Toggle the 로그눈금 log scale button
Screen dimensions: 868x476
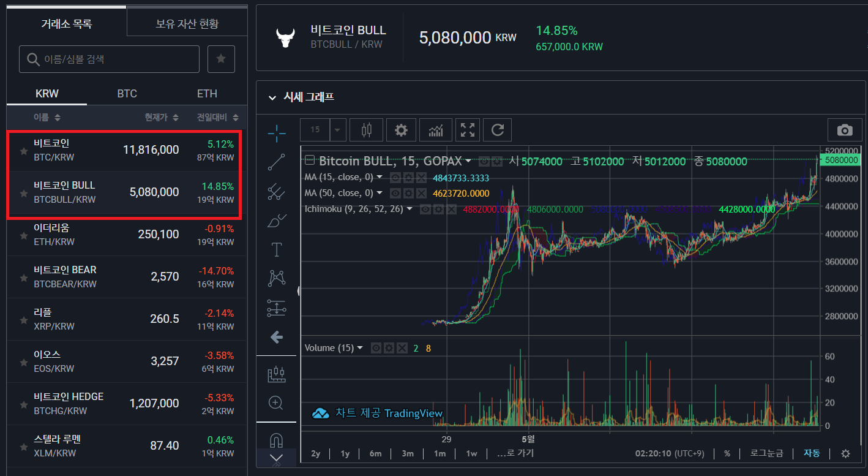(768, 454)
